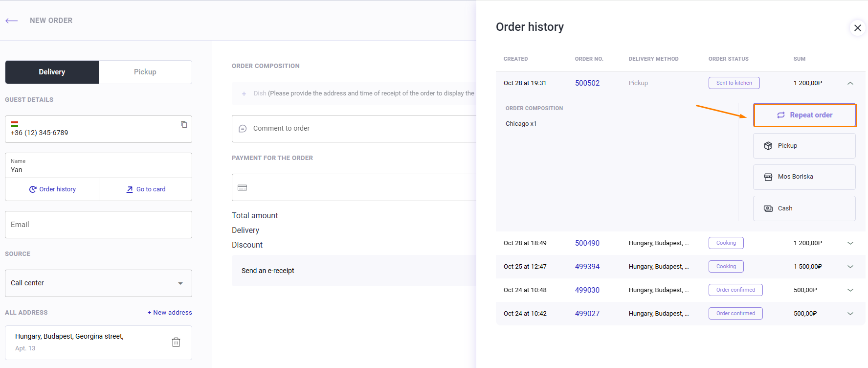The image size is (868, 368).
Task: Click the Name field containing Yan
Action: click(98, 165)
